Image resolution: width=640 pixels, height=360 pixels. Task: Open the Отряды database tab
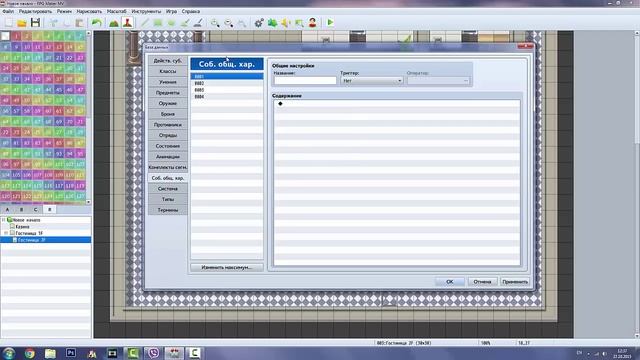[168, 136]
